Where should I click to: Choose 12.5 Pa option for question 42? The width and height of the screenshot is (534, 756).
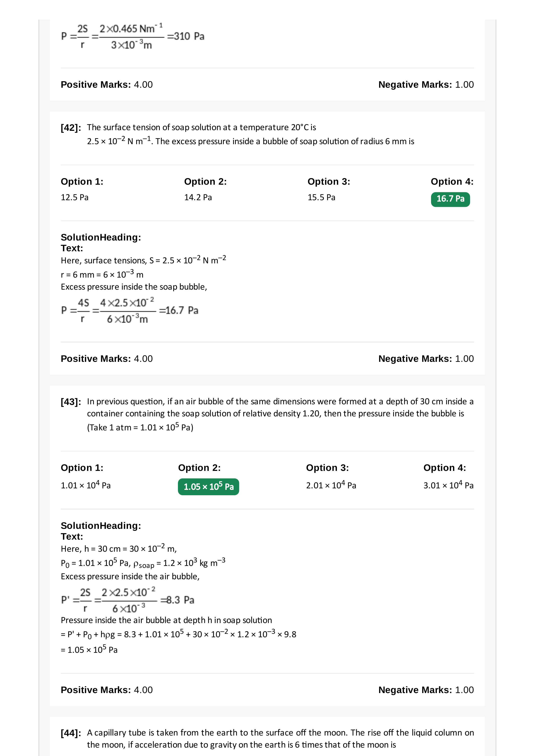click(75, 198)
